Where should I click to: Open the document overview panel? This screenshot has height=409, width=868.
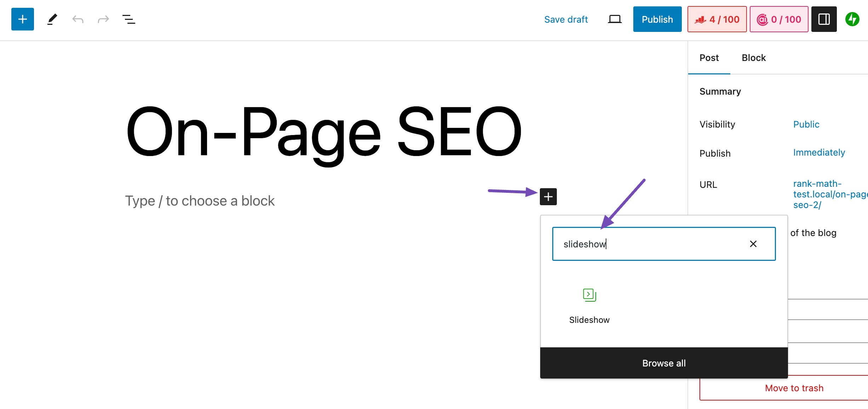point(129,20)
